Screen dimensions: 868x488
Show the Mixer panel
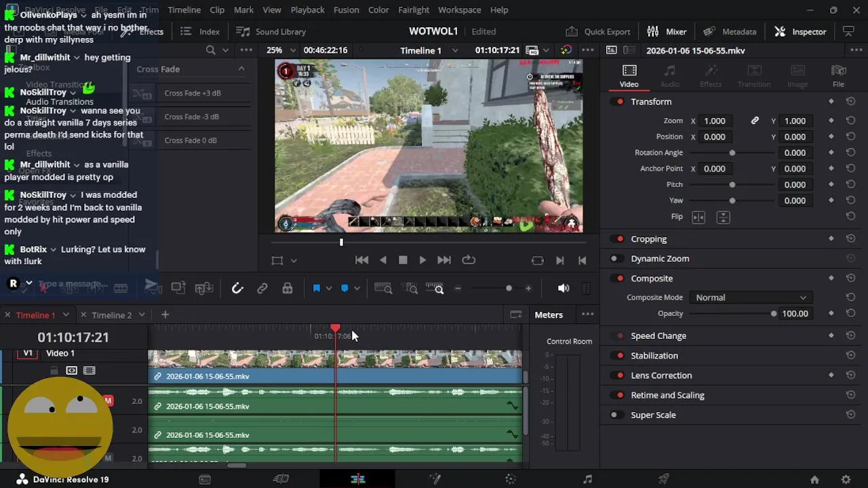[x=667, y=32]
